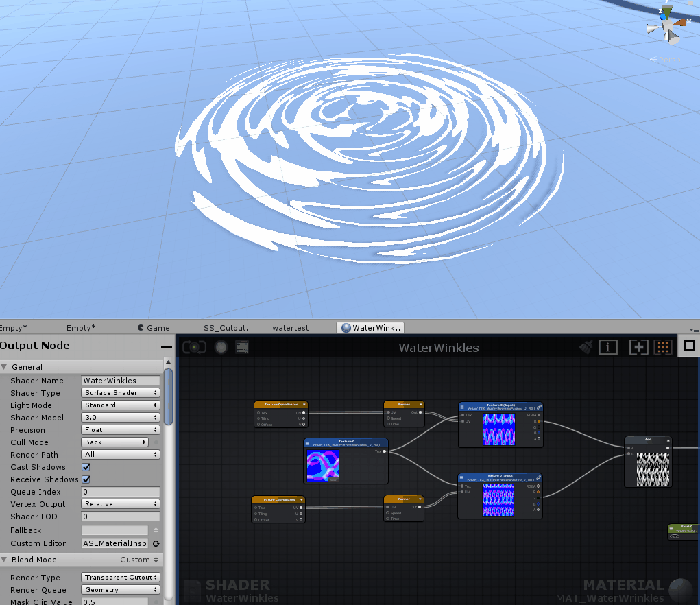The image size is (700, 605).
Task: Click the Tex output port on Texture 0
Action: [385, 451]
